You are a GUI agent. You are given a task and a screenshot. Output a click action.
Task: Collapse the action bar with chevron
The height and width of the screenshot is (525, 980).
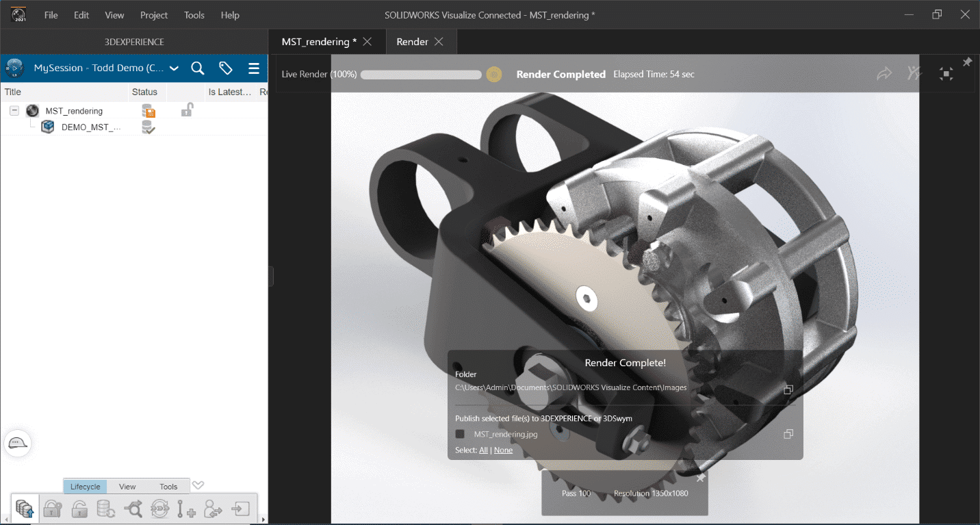click(198, 485)
